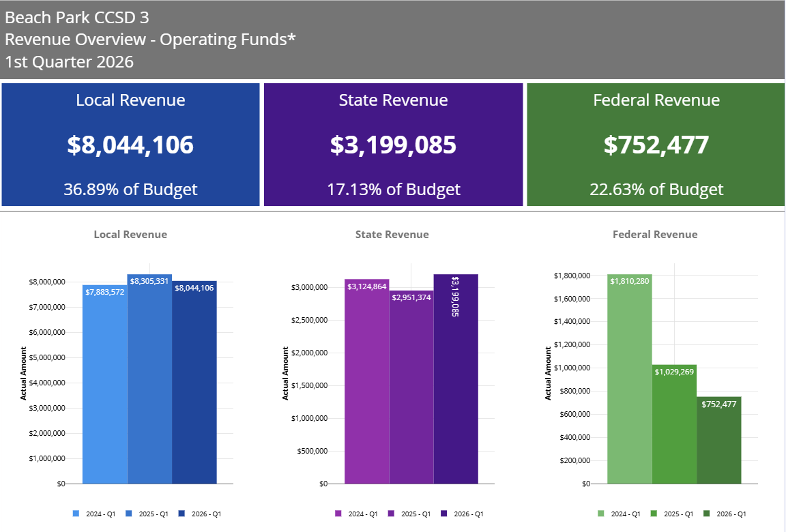
Task: Open the Federal Revenue summary card
Action: (x=655, y=144)
